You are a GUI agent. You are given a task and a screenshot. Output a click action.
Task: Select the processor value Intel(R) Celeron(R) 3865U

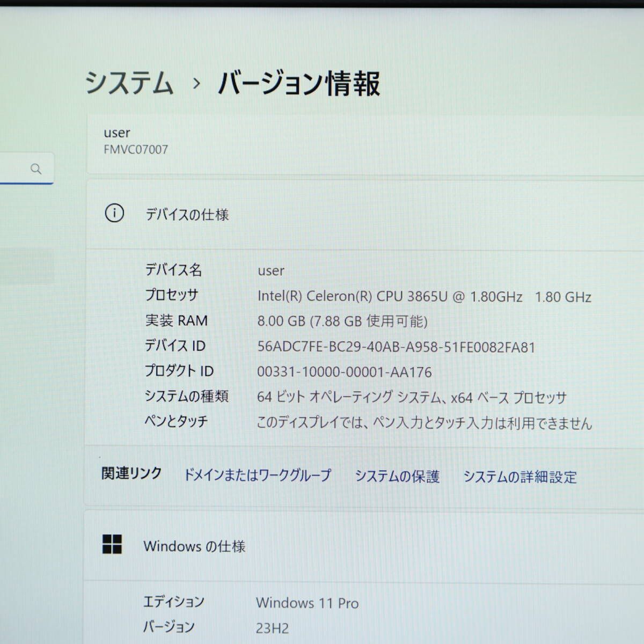click(x=425, y=297)
